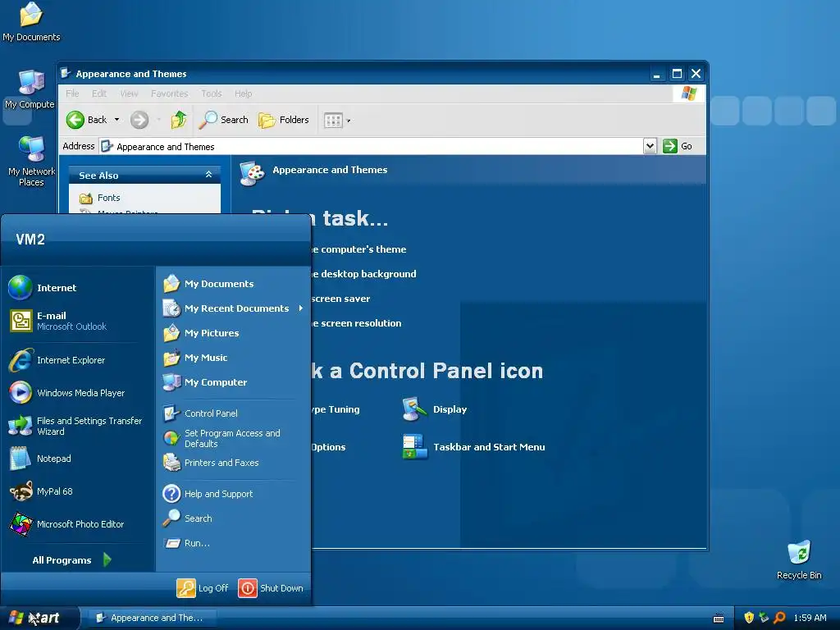Open My Documents desktop icon

click(31, 22)
